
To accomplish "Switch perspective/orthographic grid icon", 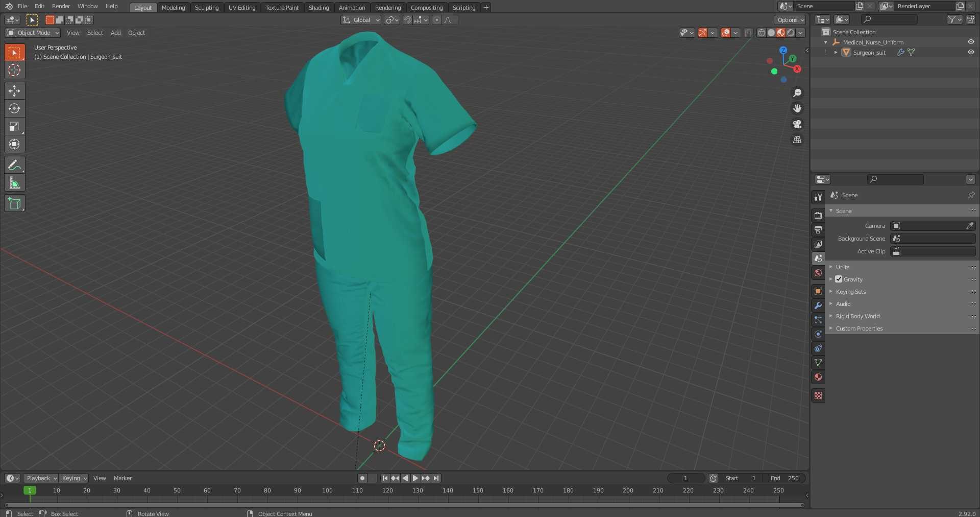I will tap(797, 140).
